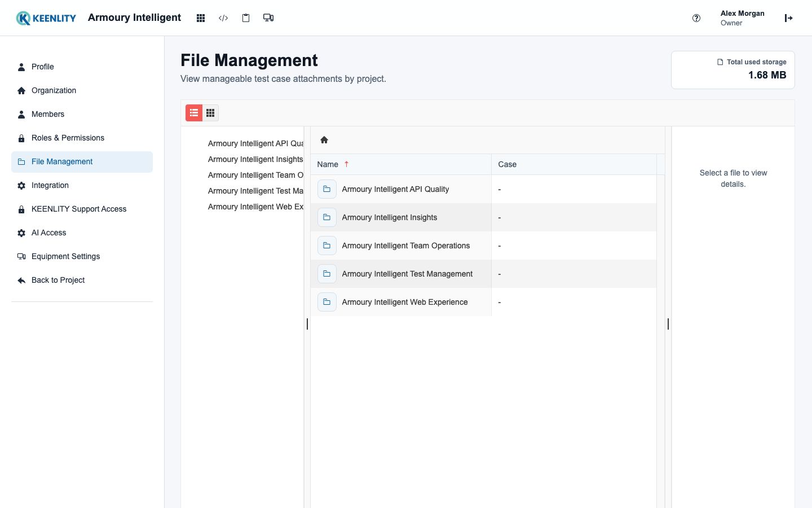
Task: Click the Name column header
Action: (x=401, y=164)
